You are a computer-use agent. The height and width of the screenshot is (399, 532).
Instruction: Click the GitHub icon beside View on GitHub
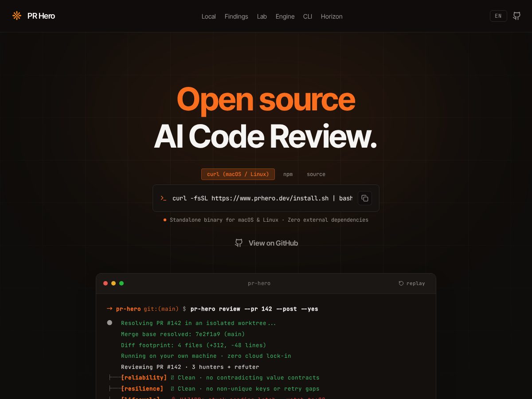(x=239, y=243)
